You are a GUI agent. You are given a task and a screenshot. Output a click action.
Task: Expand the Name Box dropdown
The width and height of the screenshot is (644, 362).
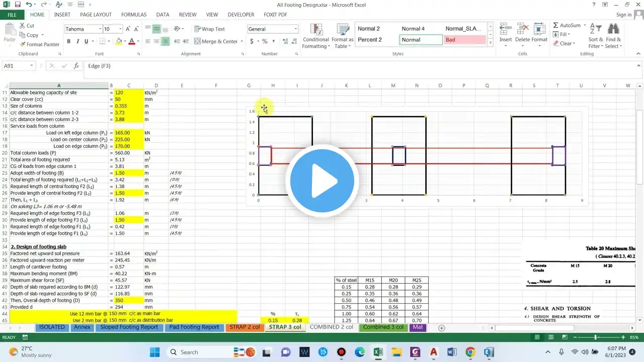pyautogui.click(x=31, y=66)
